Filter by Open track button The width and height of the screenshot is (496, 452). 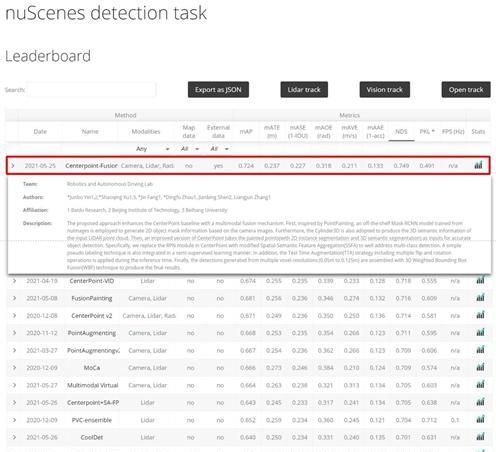(466, 90)
